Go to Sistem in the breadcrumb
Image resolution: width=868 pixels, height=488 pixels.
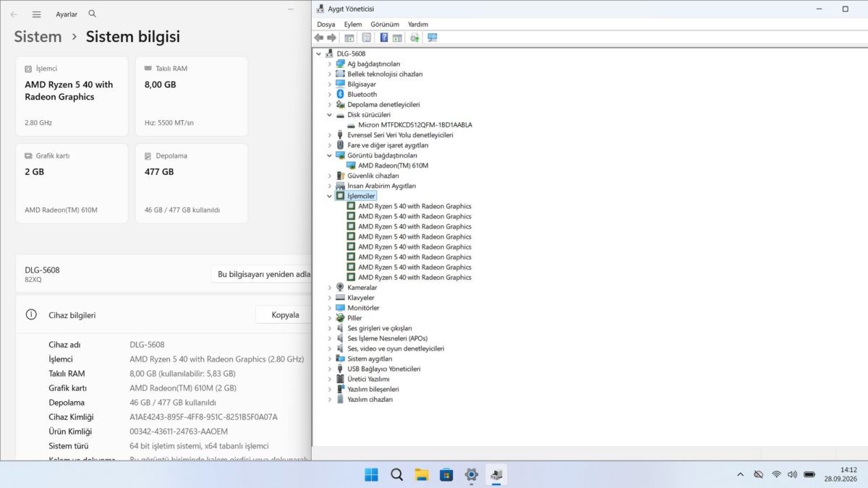[x=38, y=36]
